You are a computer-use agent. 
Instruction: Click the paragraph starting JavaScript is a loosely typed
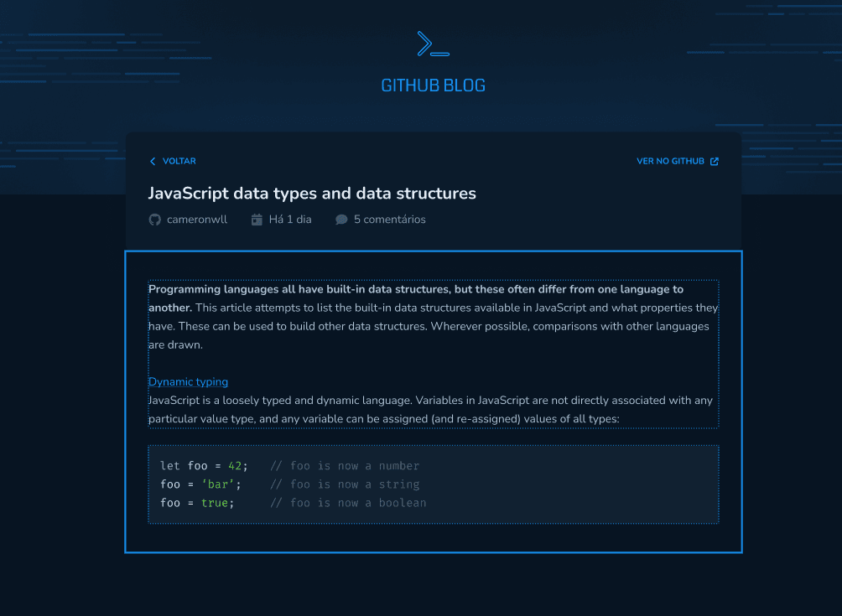click(x=431, y=410)
